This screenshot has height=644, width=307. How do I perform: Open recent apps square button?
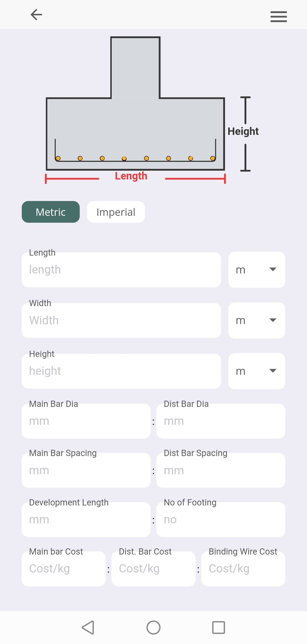point(218,627)
